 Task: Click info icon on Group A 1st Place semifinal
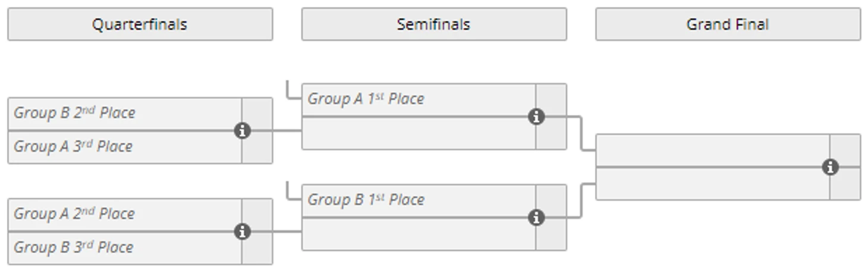click(536, 117)
